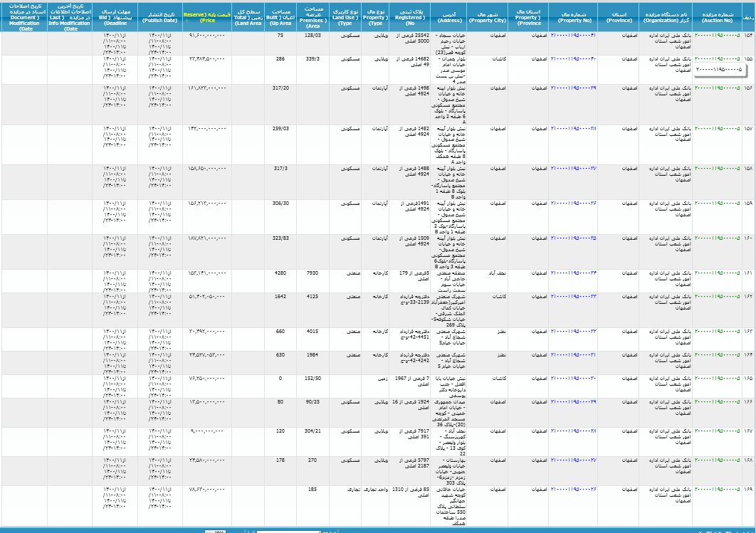Image resolution: width=756 pixels, height=533 pixels.
Task: Click the Property City column header
Action: (x=488, y=17)
